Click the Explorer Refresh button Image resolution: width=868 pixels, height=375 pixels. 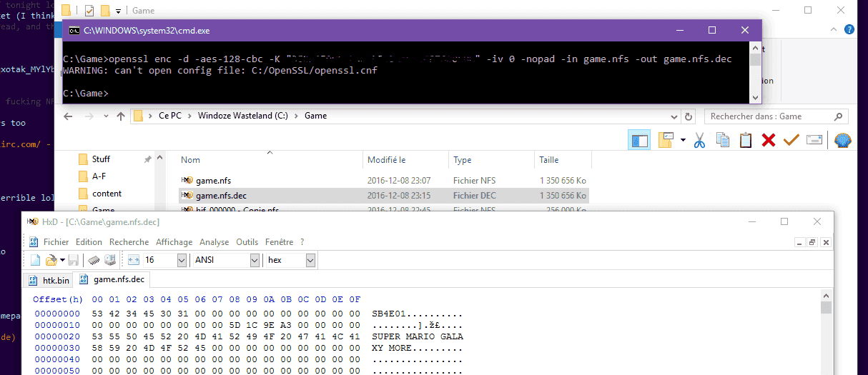point(689,116)
